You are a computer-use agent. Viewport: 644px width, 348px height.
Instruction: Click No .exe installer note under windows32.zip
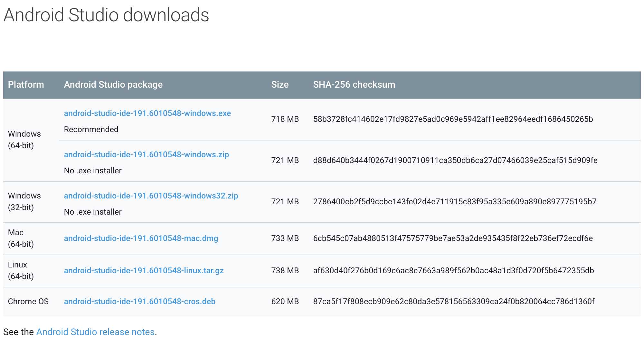click(93, 212)
